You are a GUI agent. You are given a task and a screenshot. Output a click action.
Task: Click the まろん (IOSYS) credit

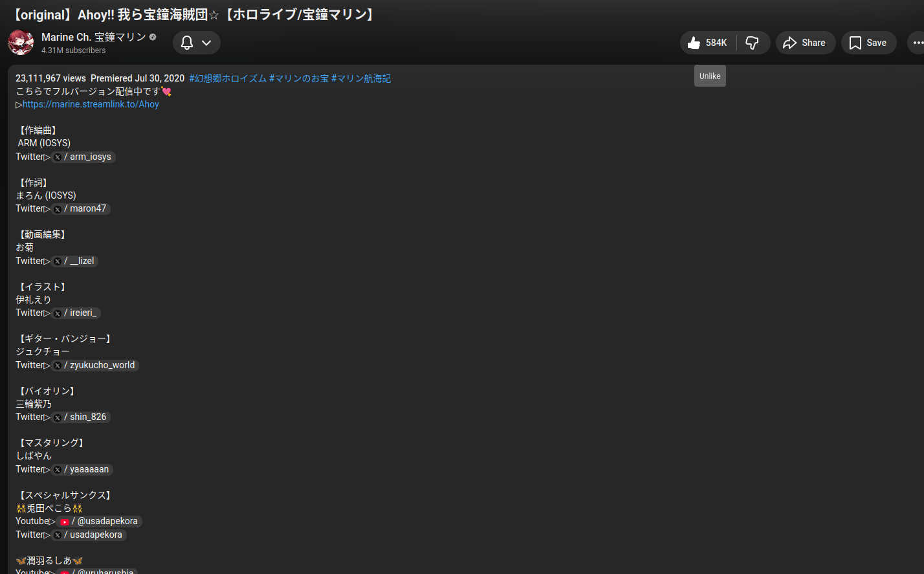click(x=46, y=195)
